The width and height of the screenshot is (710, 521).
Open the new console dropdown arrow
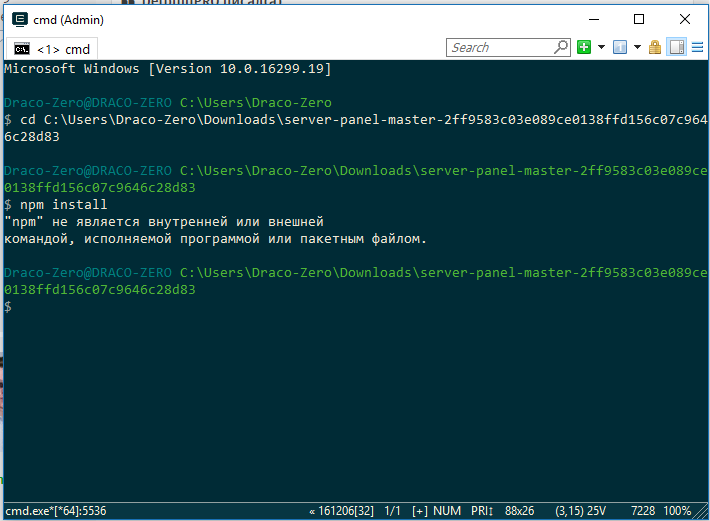601,47
